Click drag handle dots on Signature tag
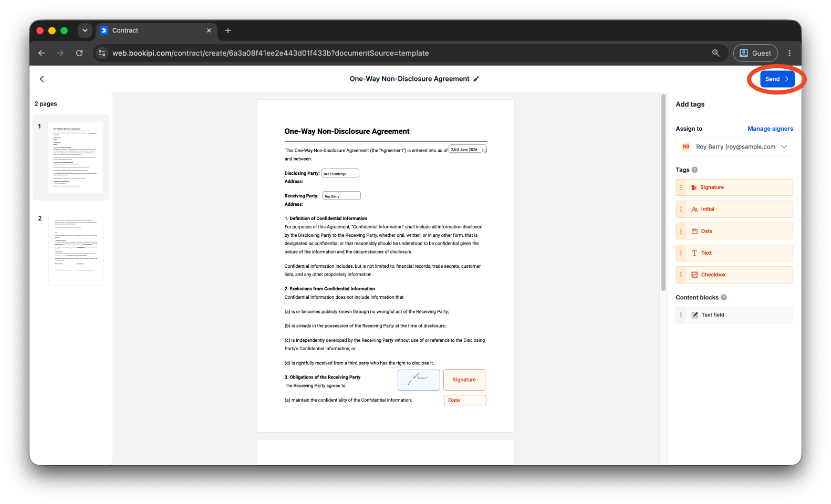This screenshot has width=831, height=504. (x=681, y=187)
